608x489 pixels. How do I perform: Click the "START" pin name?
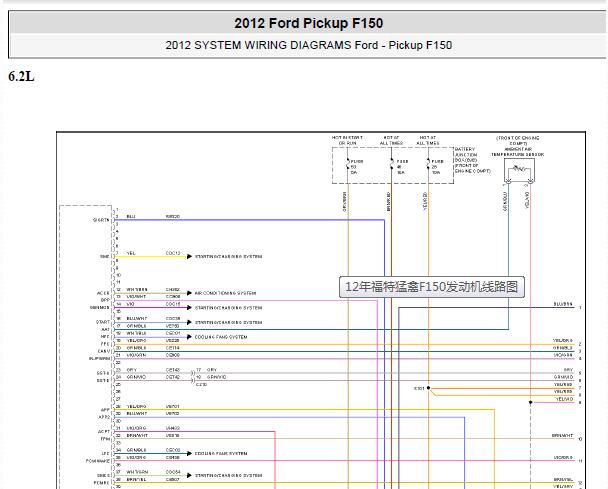(x=103, y=322)
